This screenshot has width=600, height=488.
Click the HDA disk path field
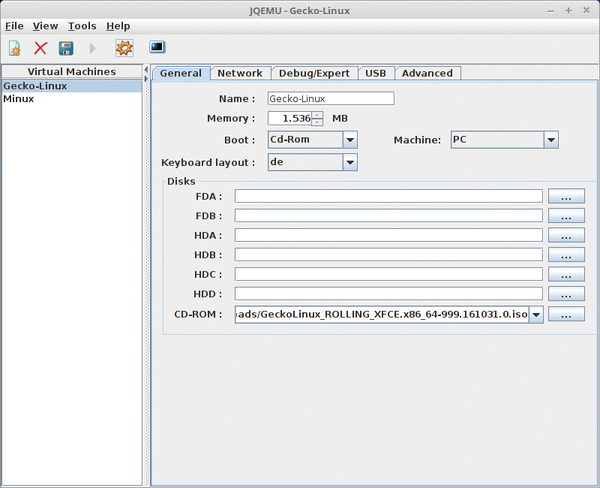tap(388, 235)
